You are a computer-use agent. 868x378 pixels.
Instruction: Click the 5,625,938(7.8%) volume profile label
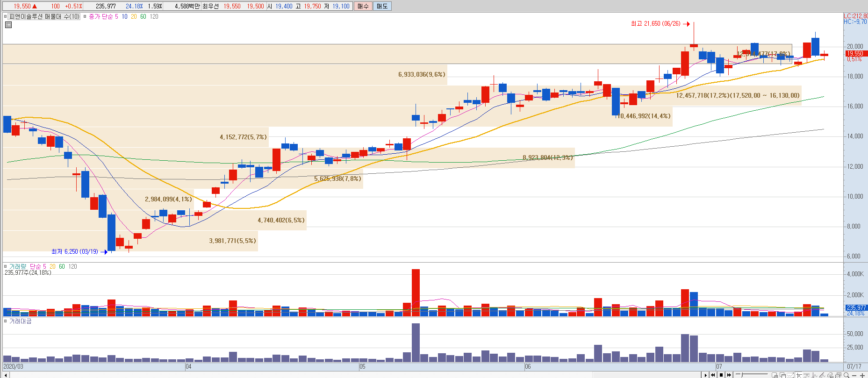pyautogui.click(x=337, y=178)
